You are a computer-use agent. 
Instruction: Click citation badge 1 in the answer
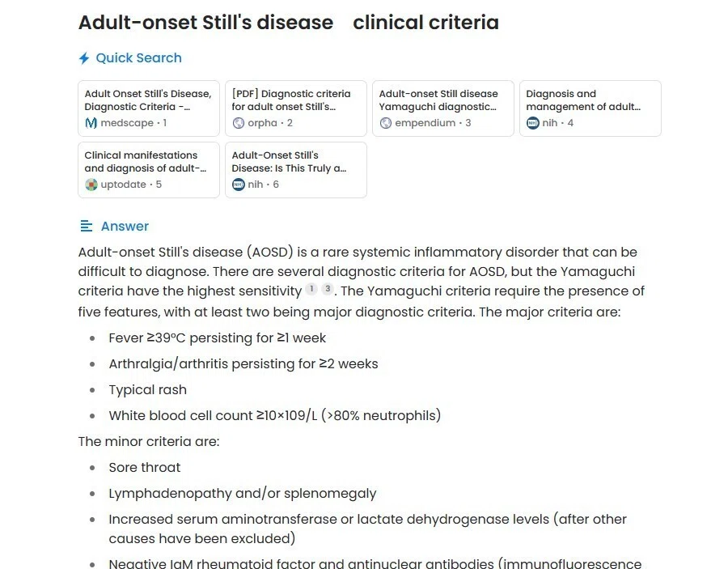[x=311, y=290]
